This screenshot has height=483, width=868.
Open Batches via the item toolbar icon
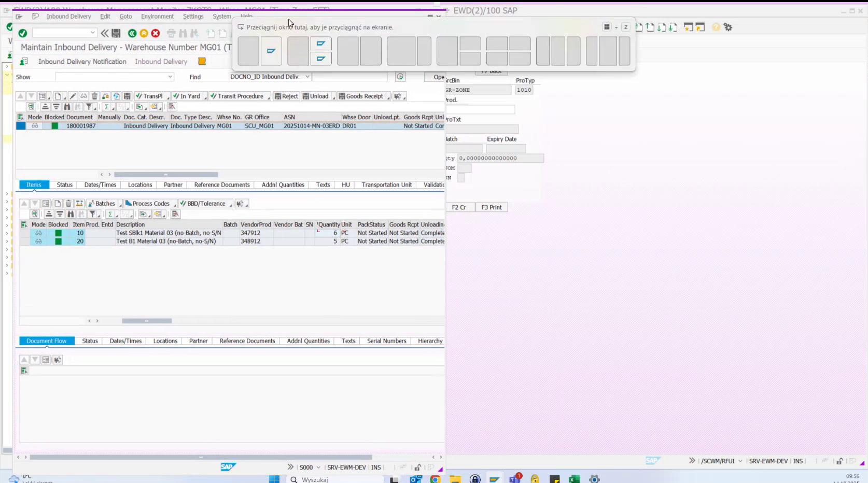point(103,203)
